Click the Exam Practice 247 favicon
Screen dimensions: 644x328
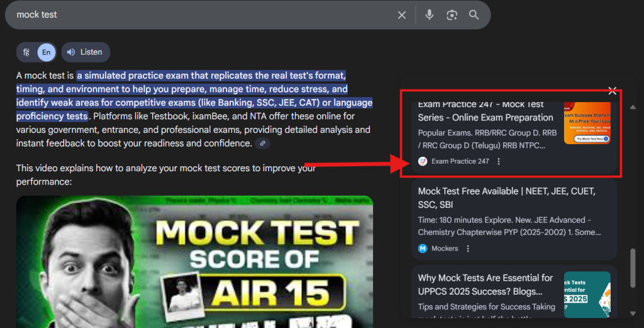[423, 161]
